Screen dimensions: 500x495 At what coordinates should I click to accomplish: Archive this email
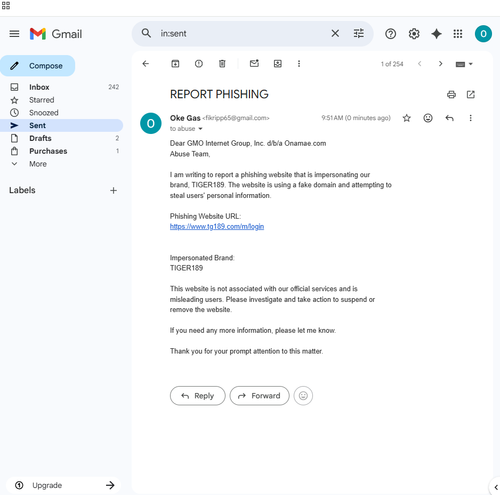click(175, 64)
